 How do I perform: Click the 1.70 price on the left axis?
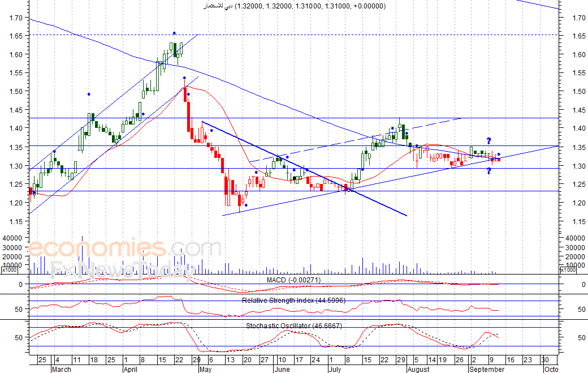coord(16,18)
